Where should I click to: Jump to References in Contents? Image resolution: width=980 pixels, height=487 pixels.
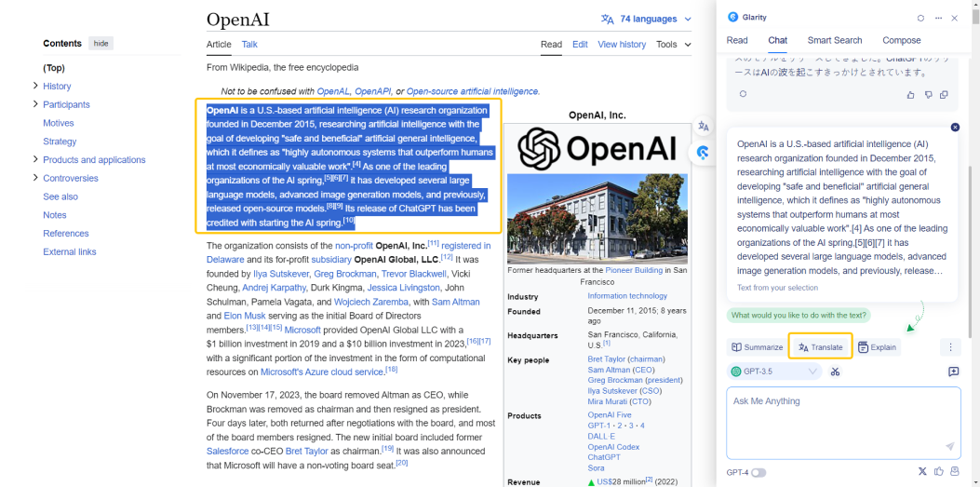(x=66, y=233)
